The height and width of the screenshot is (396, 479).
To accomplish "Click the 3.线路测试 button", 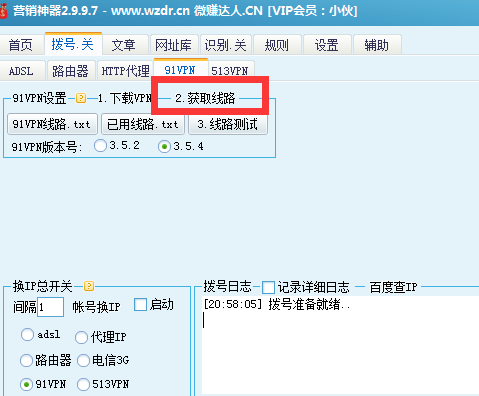I will 228,124.
